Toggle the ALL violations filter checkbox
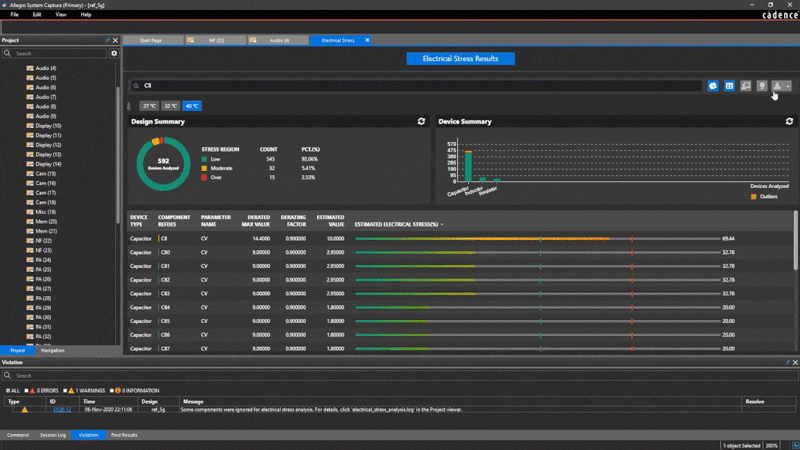Viewport: 800px width, 450px height. (x=8, y=391)
